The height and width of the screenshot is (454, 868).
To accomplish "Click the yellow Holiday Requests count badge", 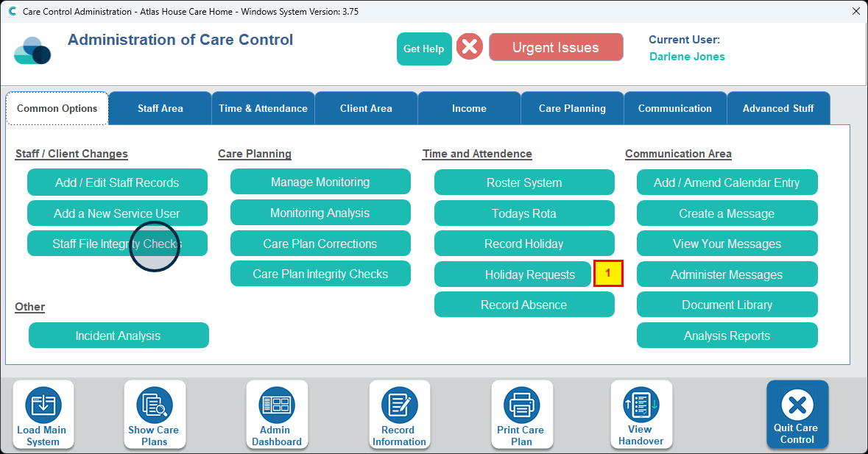I will pos(608,274).
